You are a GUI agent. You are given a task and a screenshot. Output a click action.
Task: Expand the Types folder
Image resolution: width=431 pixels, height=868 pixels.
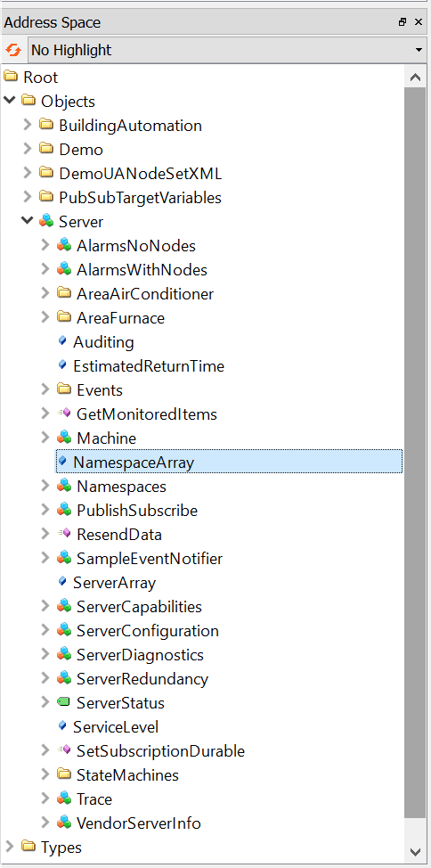(x=10, y=847)
